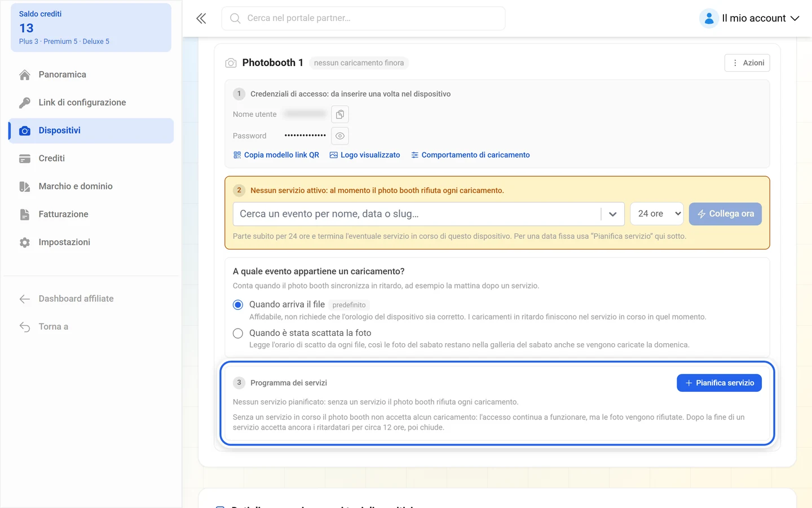
Task: Expand the event search dropdown chevron
Action: pos(613,214)
